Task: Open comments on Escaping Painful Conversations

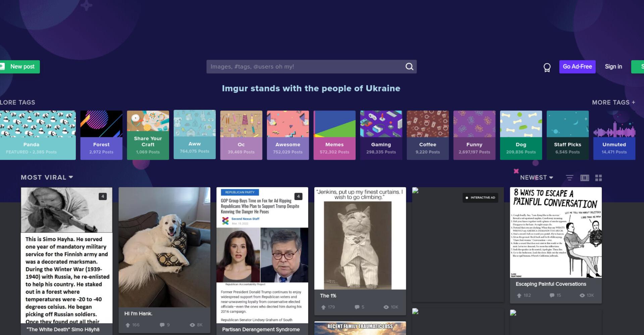Action: [552, 295]
